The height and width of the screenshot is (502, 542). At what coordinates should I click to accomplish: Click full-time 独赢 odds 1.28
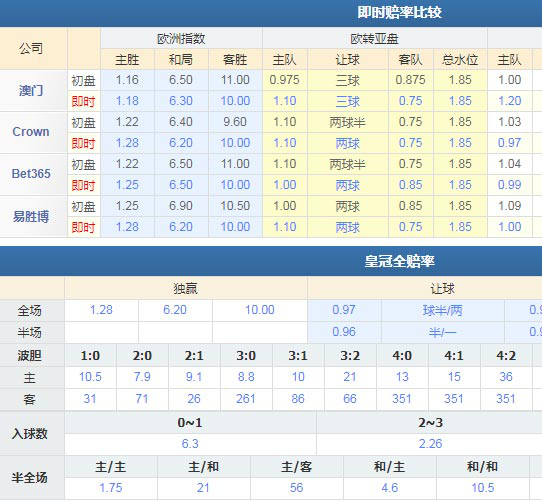101,310
